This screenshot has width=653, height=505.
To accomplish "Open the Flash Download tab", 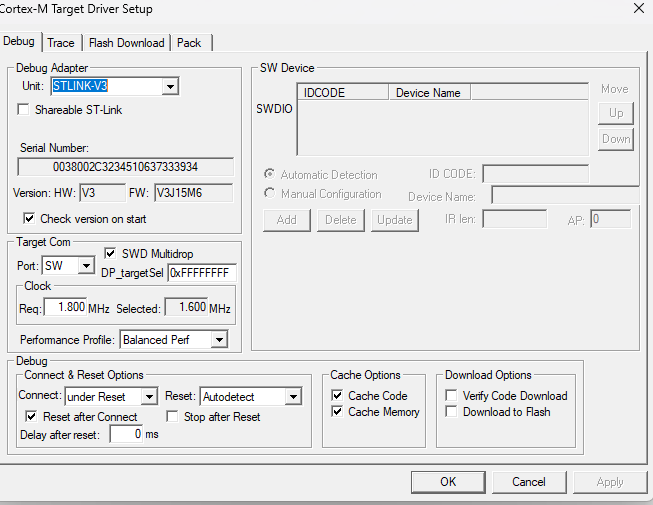I will pos(127,43).
